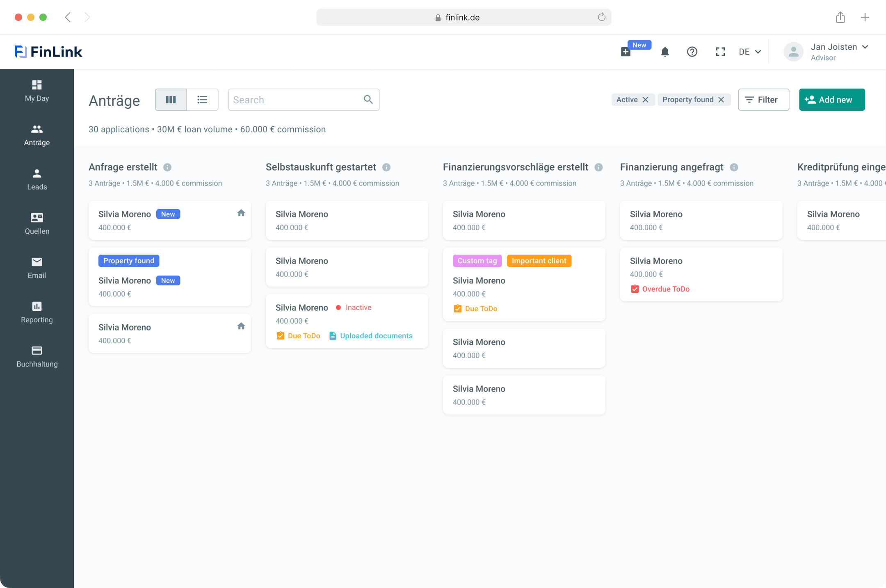Viewport: 886px width, 588px height.
Task: Click info icon beside Finanzierung angefragt
Action: 734,167
